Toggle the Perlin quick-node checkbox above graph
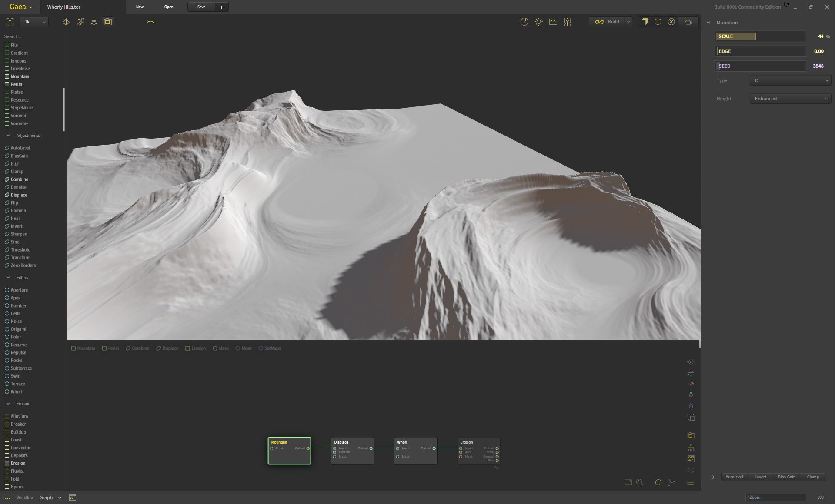This screenshot has height=504, width=835. click(104, 348)
